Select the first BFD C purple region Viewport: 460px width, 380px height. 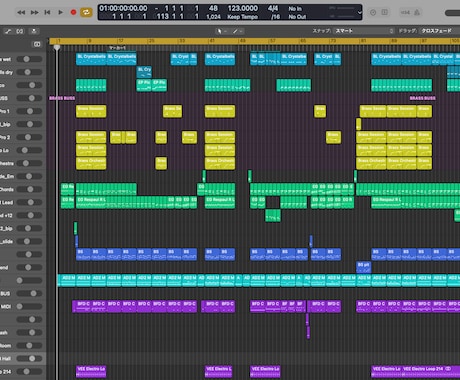82,306
